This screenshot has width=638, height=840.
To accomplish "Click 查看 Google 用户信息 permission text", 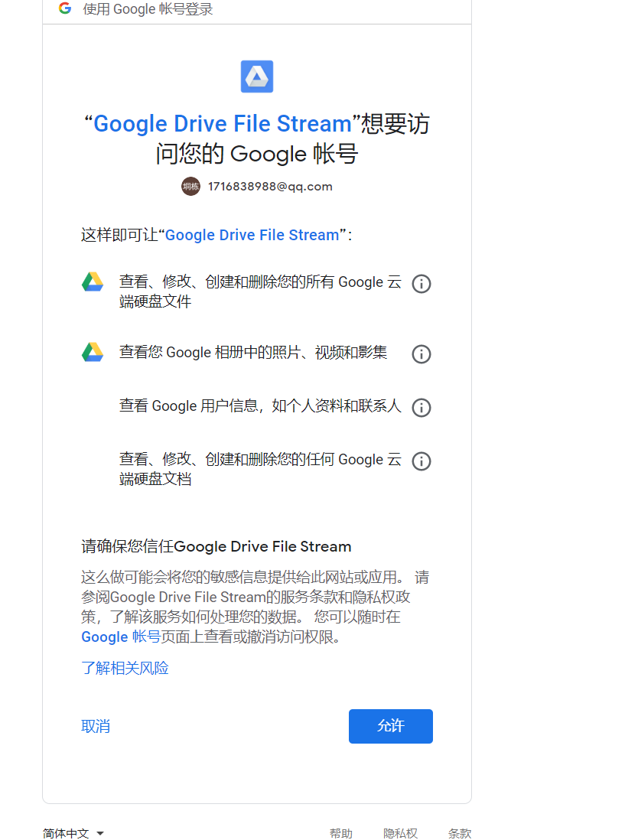I will 260,405.
